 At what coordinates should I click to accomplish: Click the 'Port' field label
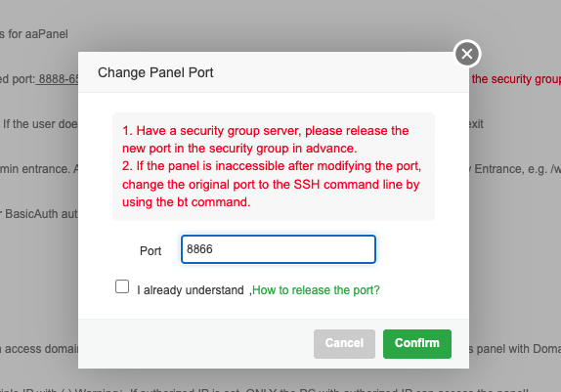coord(151,251)
